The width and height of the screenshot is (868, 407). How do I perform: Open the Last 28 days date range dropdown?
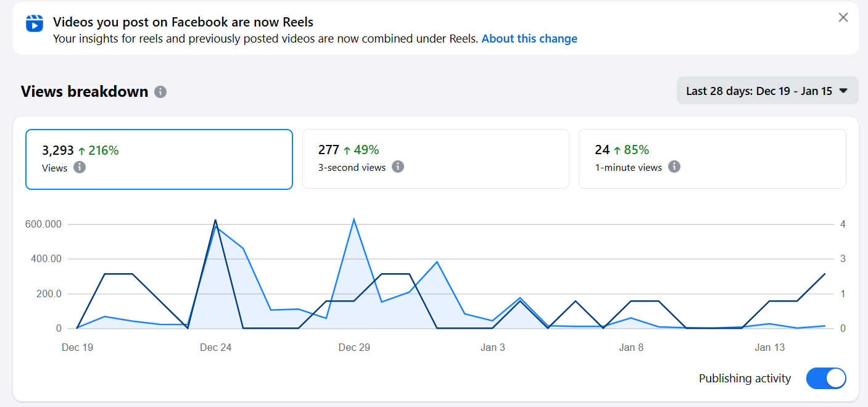pyautogui.click(x=767, y=91)
